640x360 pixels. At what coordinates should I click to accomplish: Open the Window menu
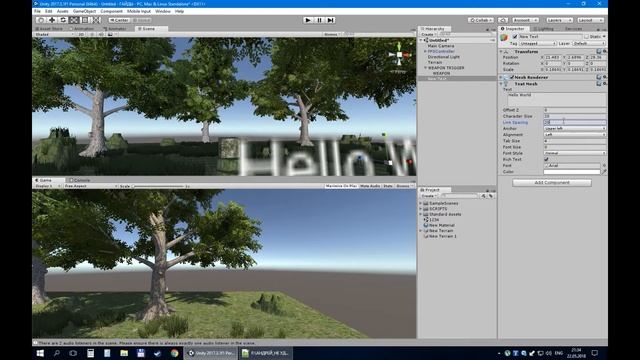(x=163, y=11)
